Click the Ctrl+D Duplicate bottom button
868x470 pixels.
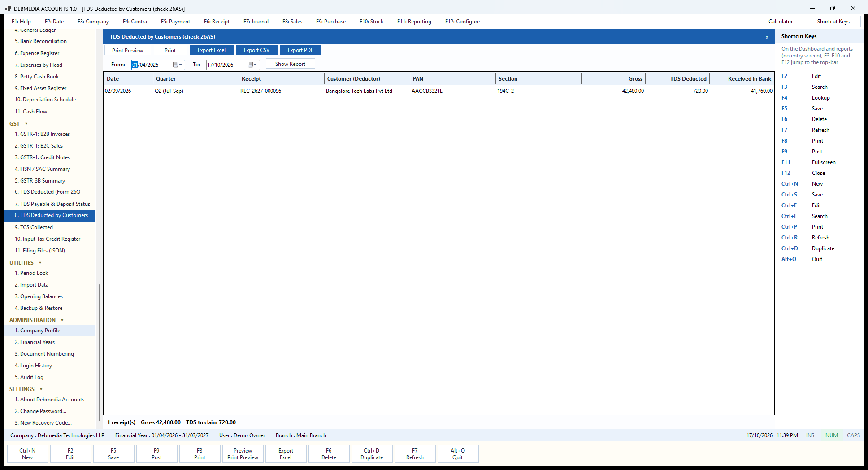tap(372, 454)
